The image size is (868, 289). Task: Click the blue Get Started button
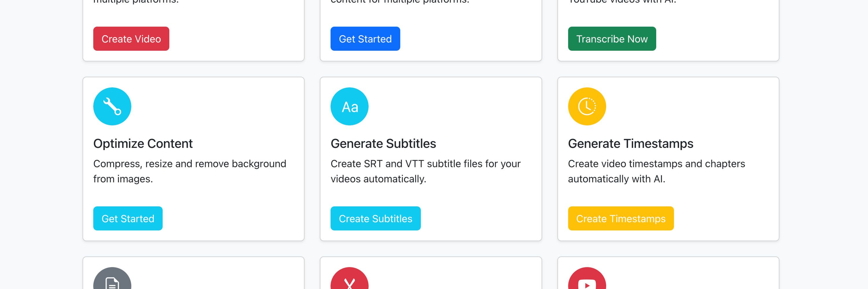click(365, 39)
